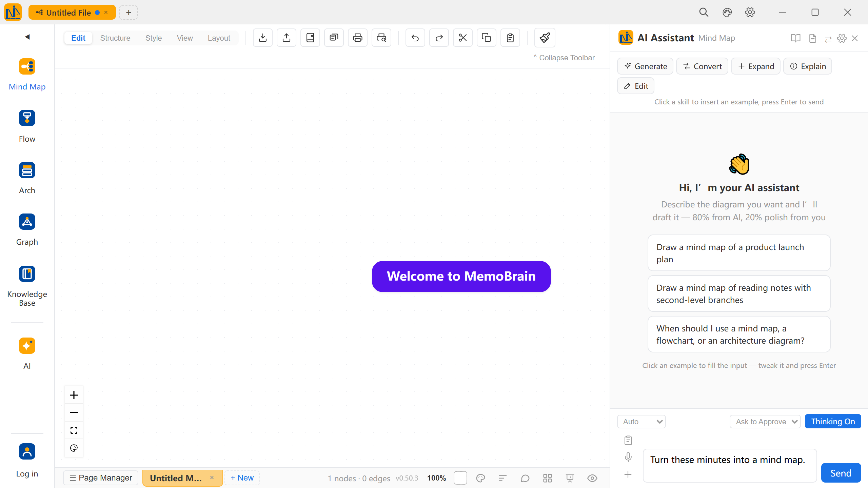868x488 pixels.
Task: Click the Generate skill button
Action: [646, 66]
